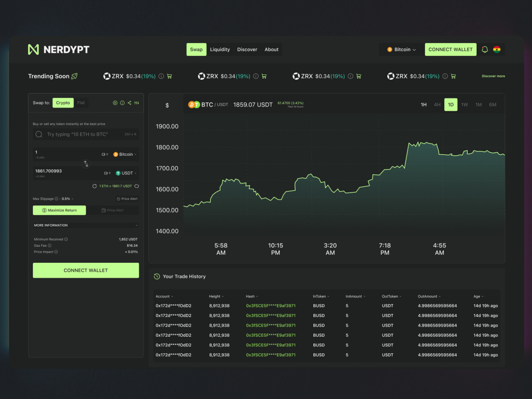The width and height of the screenshot is (532, 399).
Task: Click the play tutorial icon in swap panel
Action: (x=115, y=103)
